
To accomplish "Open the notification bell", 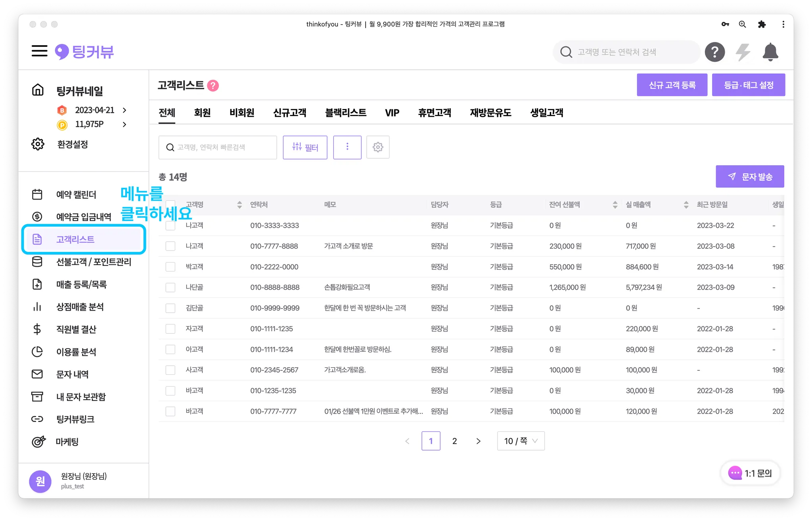I will (770, 52).
